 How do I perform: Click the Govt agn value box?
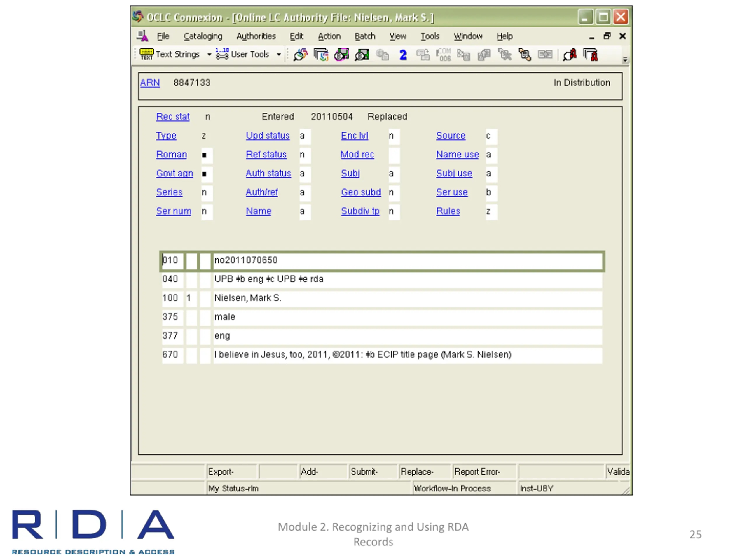coord(207,174)
